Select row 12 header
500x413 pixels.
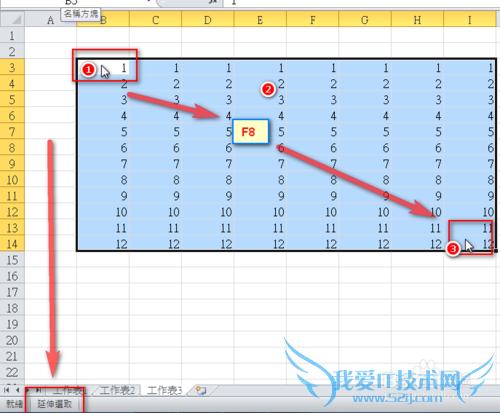pos(12,212)
